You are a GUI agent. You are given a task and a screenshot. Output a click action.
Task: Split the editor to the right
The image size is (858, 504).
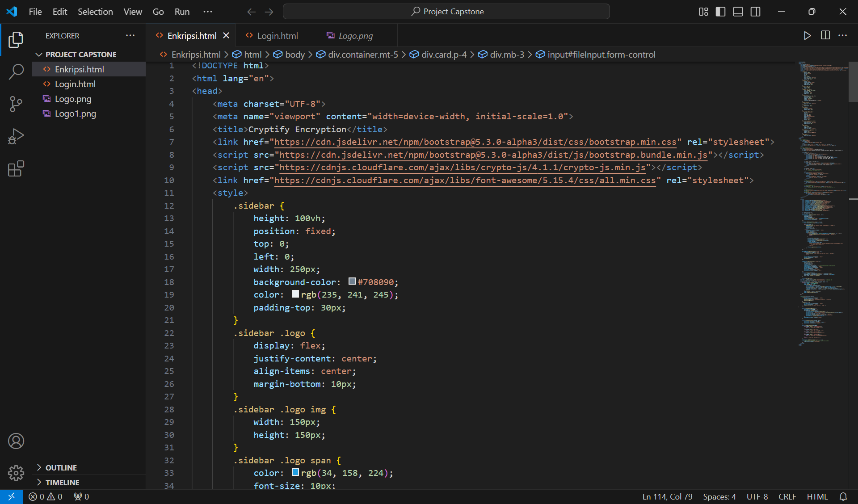[825, 35]
